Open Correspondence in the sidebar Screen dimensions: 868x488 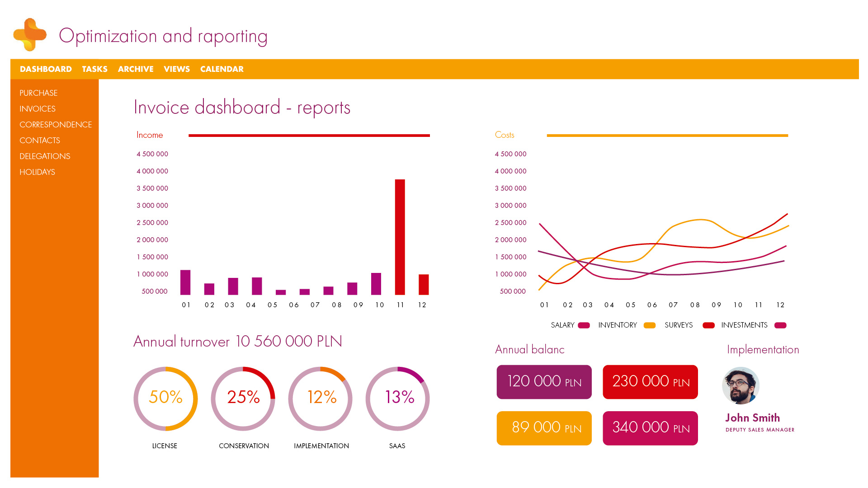pyautogui.click(x=56, y=125)
